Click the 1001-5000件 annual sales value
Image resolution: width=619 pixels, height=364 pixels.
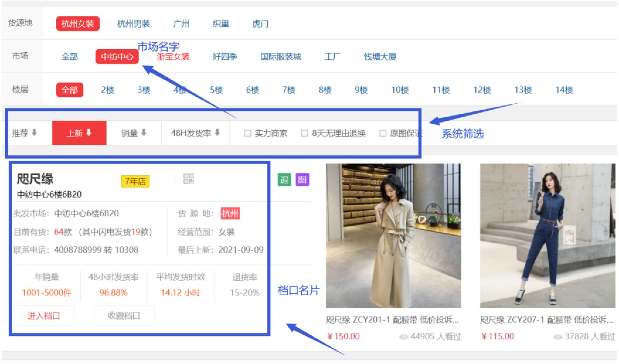pos(47,292)
